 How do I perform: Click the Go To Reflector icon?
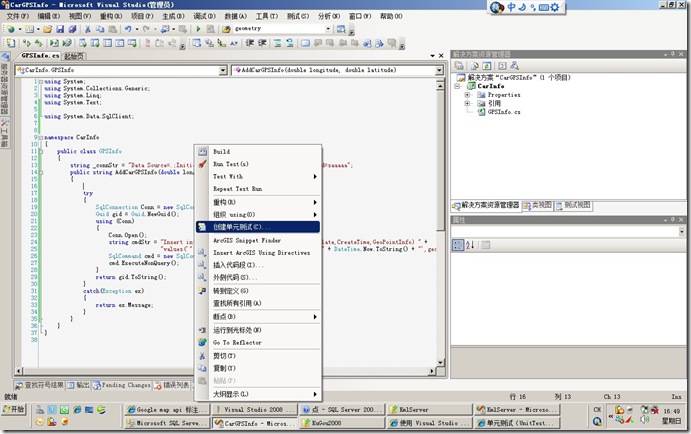202,342
